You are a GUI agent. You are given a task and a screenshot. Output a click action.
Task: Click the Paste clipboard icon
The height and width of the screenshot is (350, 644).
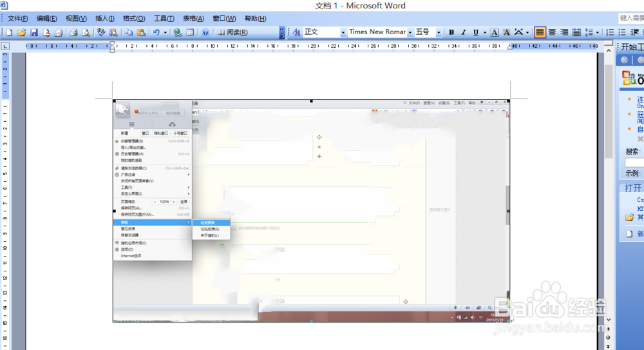coord(141,32)
